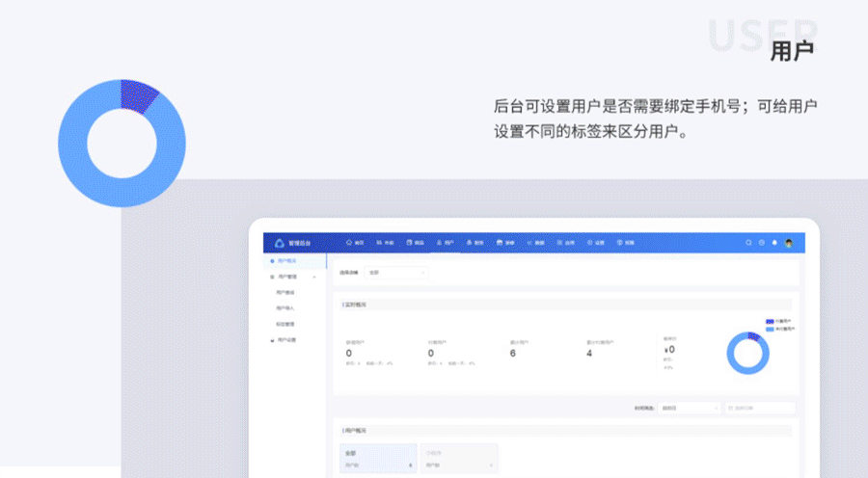Click the statistic value 4

point(589,353)
